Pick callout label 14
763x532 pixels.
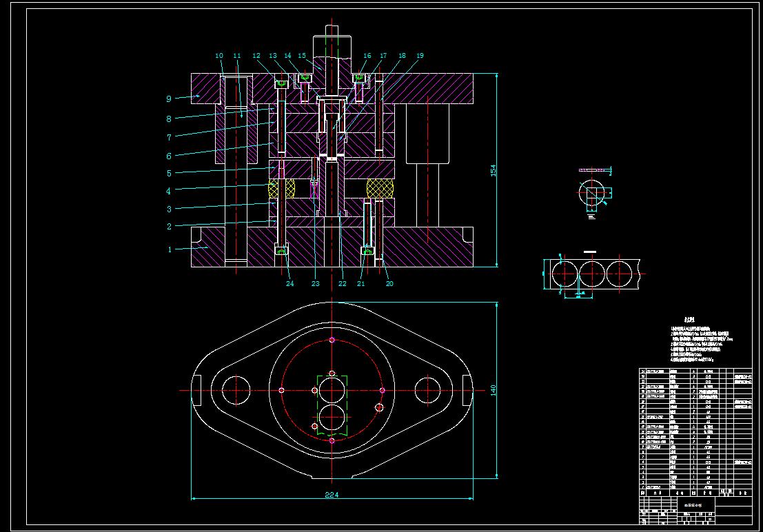tap(287, 56)
